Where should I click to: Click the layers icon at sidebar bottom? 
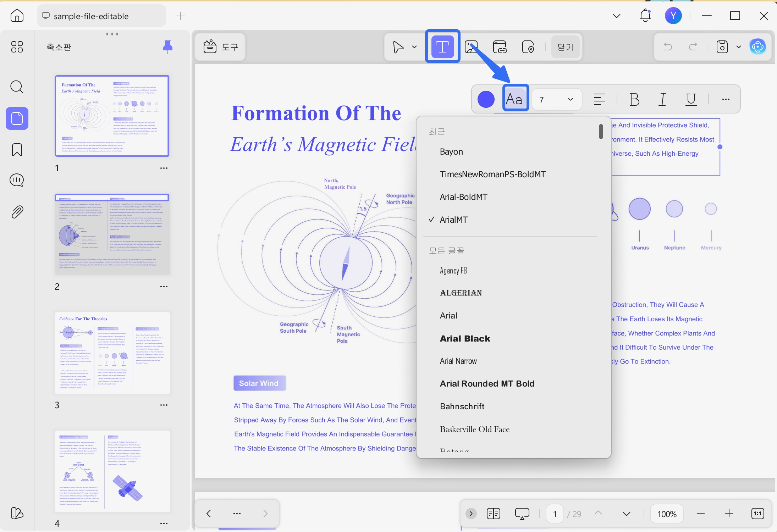tap(17, 513)
